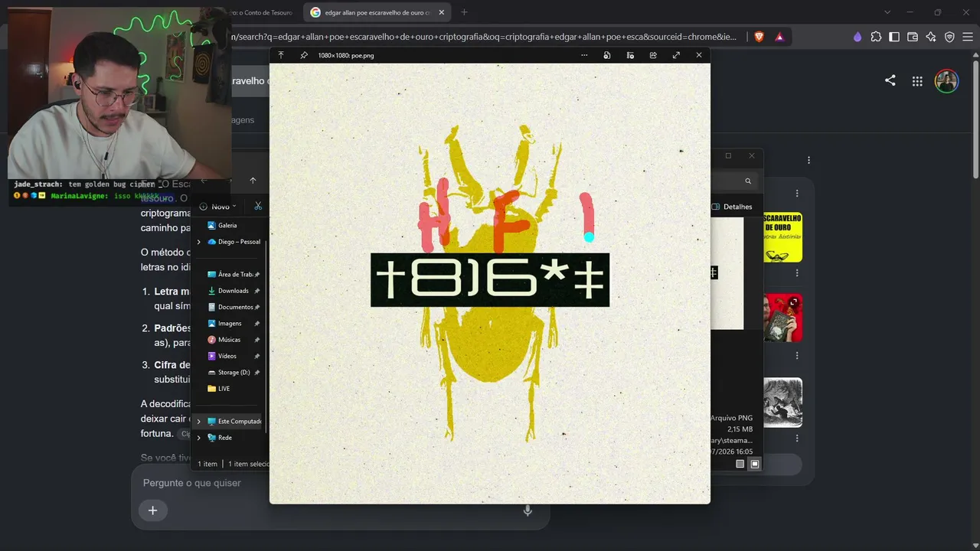Go up one folder in File Explorer
This screenshot has height=551, width=980.
[253, 181]
